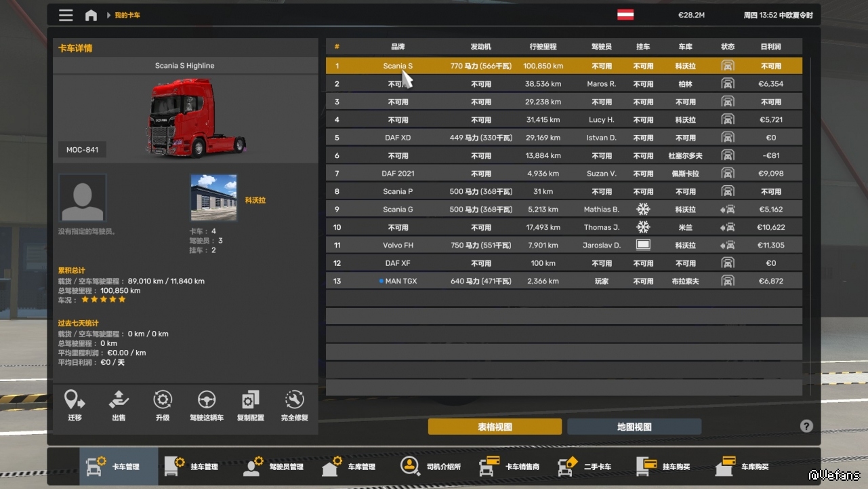Click the status icon in the Volvo FH row

point(728,246)
